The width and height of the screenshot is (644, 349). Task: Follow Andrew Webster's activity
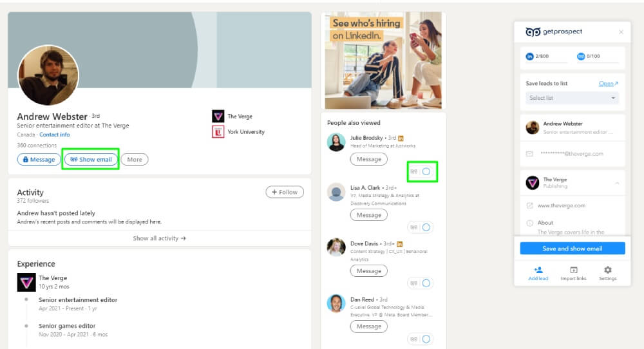285,192
